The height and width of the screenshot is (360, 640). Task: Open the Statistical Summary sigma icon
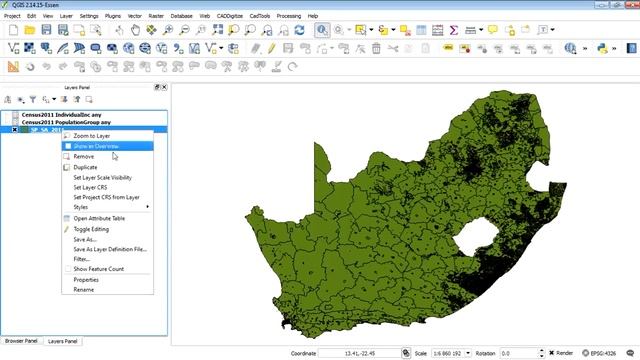tap(453, 30)
